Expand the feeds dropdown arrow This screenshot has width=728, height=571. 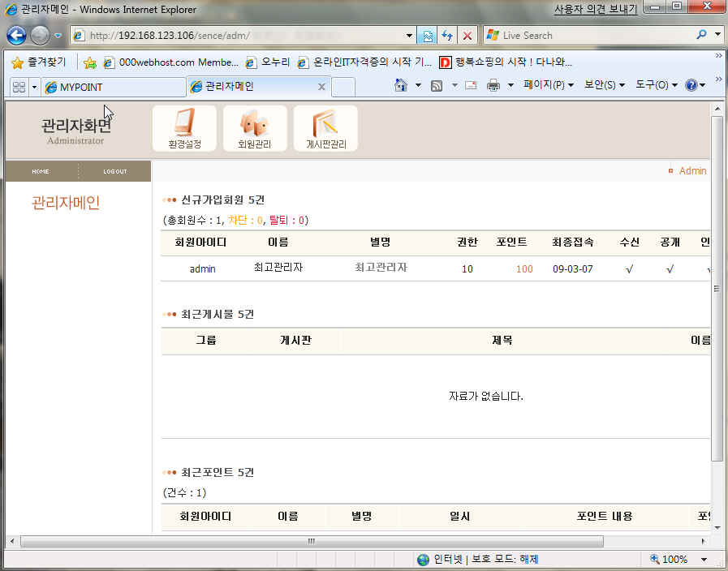click(x=454, y=85)
